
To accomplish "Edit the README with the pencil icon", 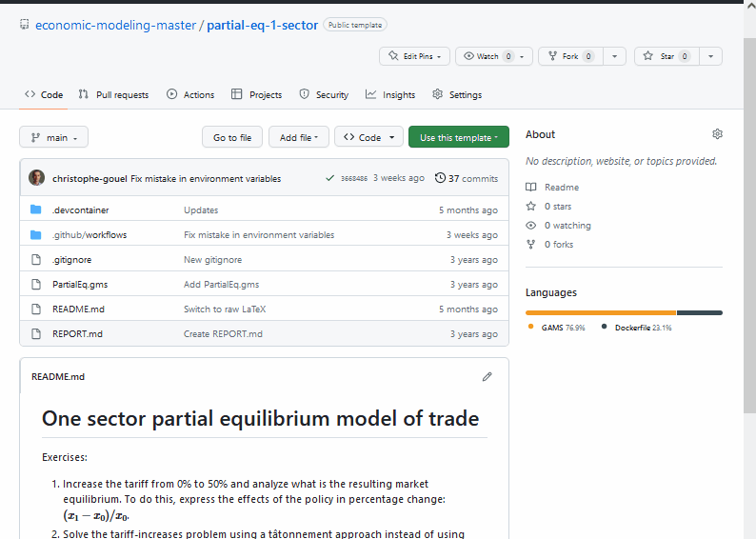I will 487,376.
